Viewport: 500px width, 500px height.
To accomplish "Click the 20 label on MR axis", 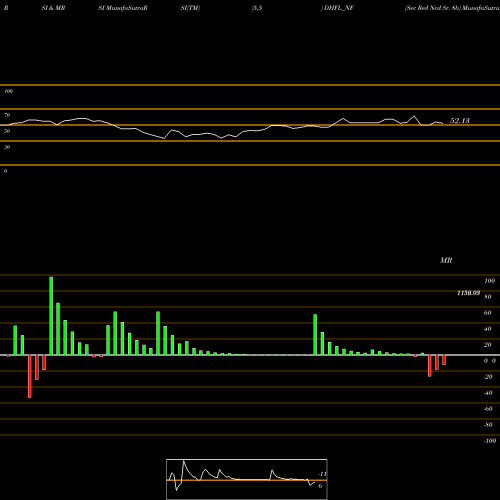I will coord(488,345).
